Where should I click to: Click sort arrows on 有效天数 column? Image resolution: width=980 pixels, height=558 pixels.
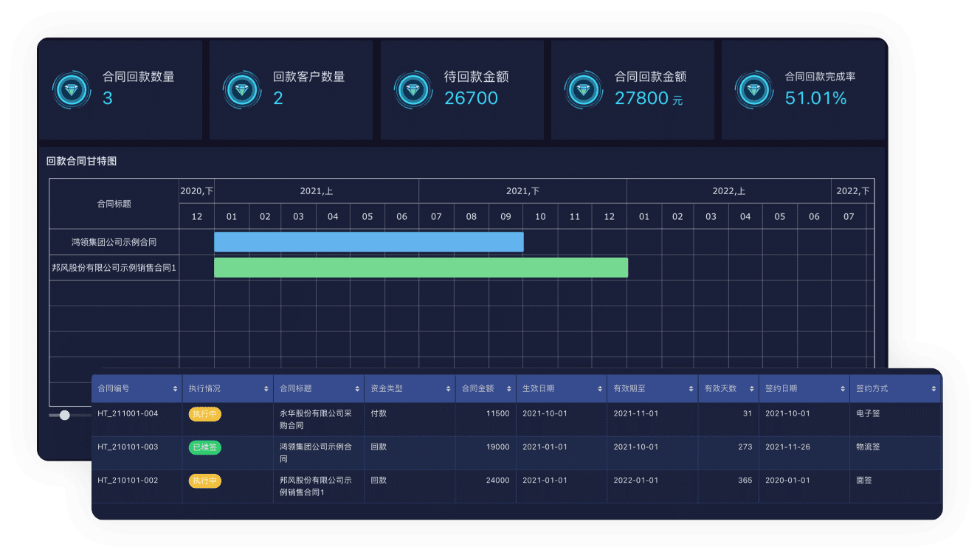[x=752, y=389]
